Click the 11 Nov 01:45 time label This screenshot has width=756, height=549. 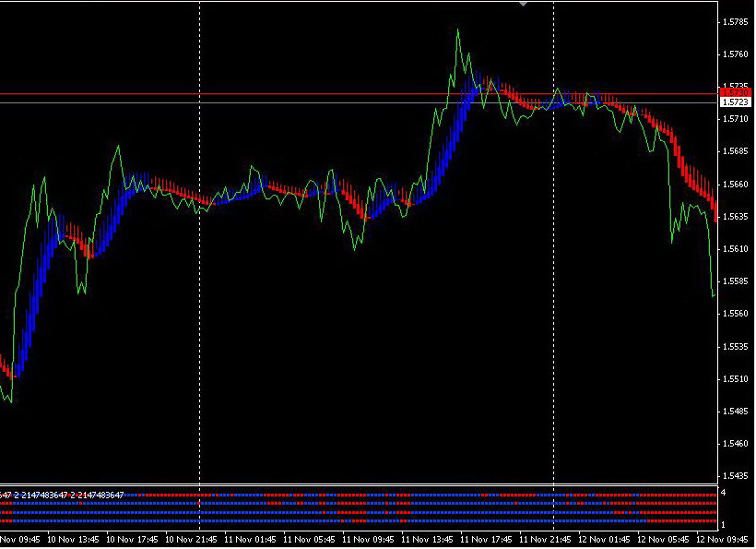(x=250, y=540)
